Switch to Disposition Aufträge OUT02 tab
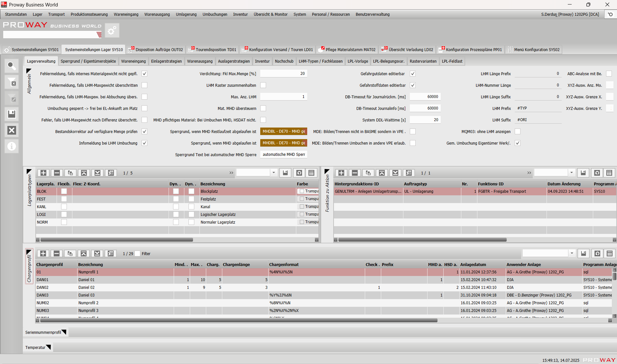The image size is (617, 364). coord(156,50)
